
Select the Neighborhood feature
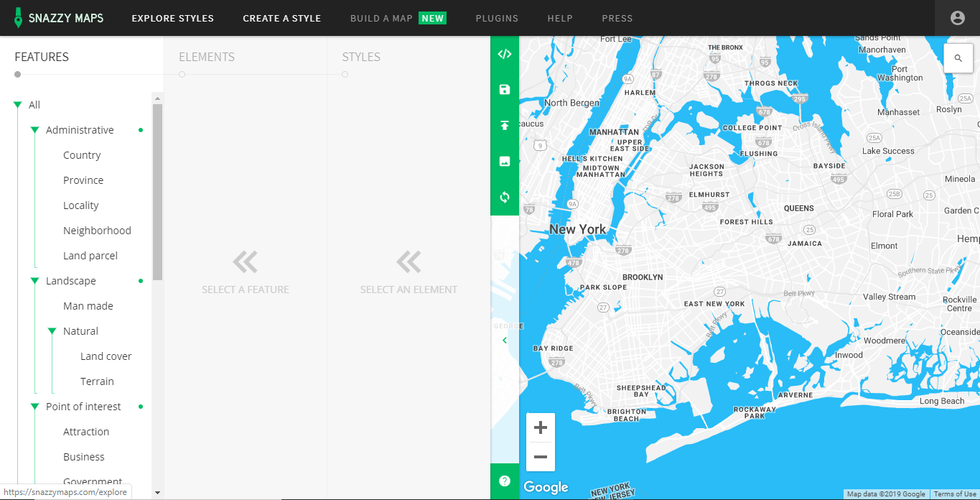(x=97, y=231)
